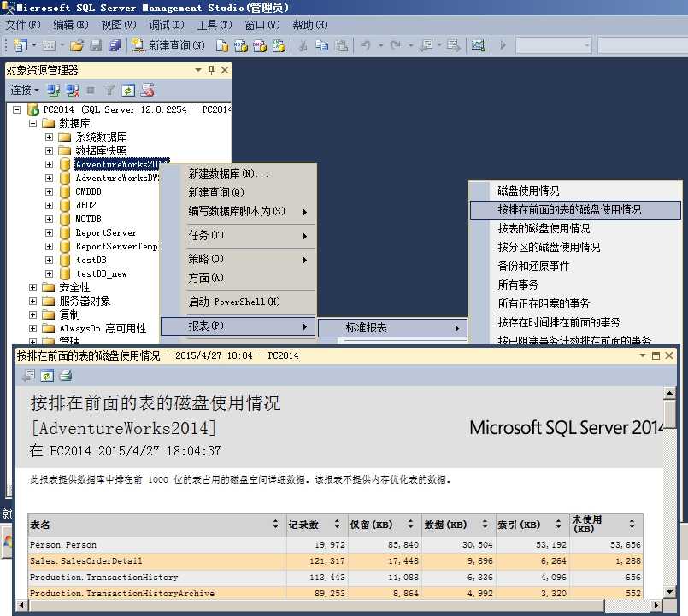Click the last icon in Object Explorer toolbar

[147, 91]
